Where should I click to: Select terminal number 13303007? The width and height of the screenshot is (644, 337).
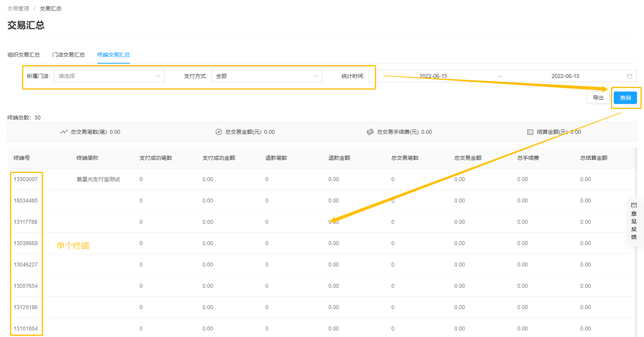point(26,179)
